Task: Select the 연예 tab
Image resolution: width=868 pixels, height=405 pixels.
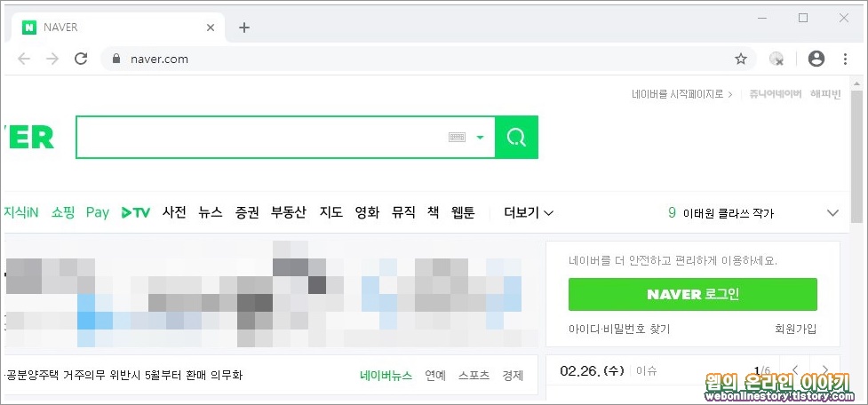Action: (x=435, y=376)
